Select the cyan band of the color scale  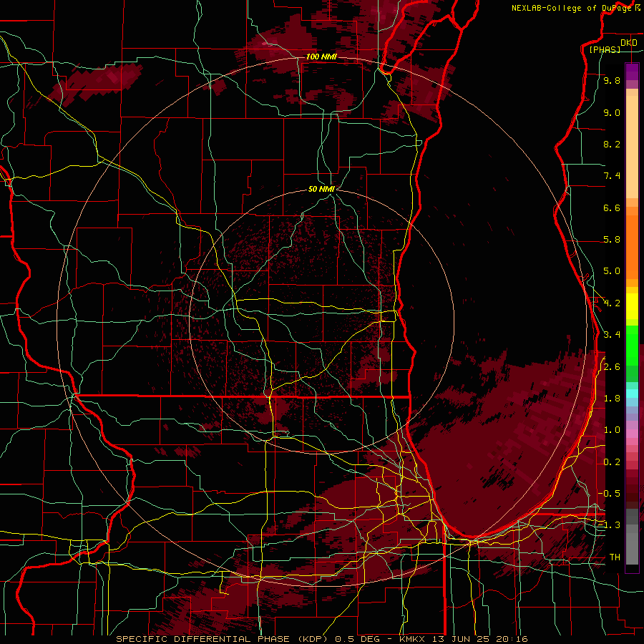click(x=632, y=393)
